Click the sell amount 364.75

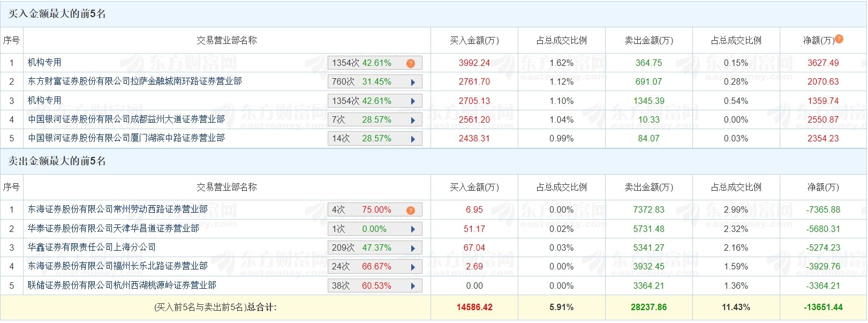point(649,63)
